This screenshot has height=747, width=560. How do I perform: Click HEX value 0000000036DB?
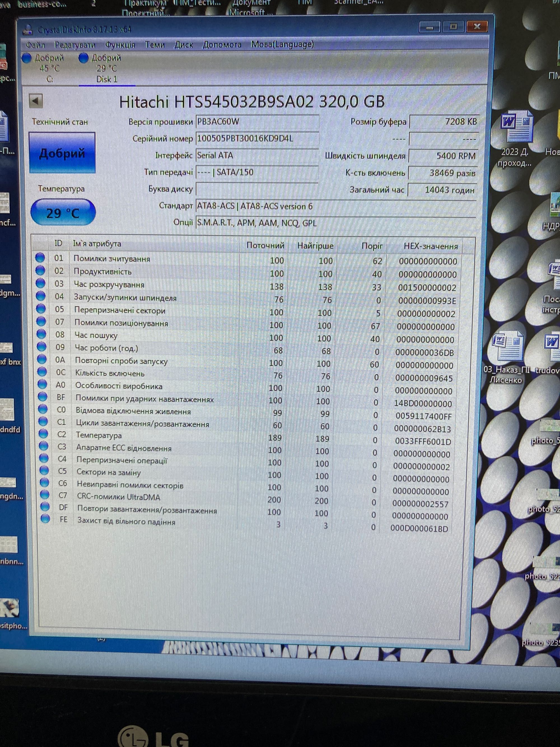tap(425, 353)
